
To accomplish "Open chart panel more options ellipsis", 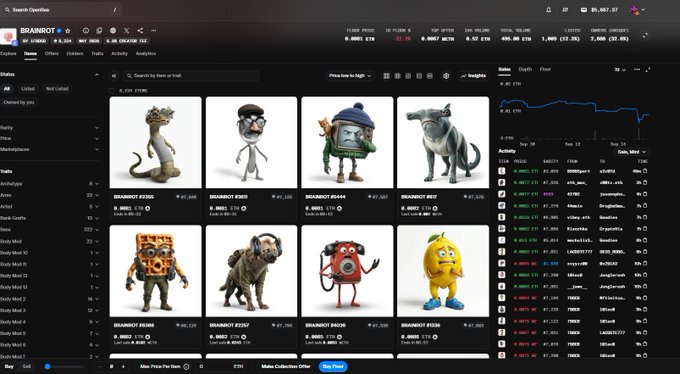I will point(637,69).
